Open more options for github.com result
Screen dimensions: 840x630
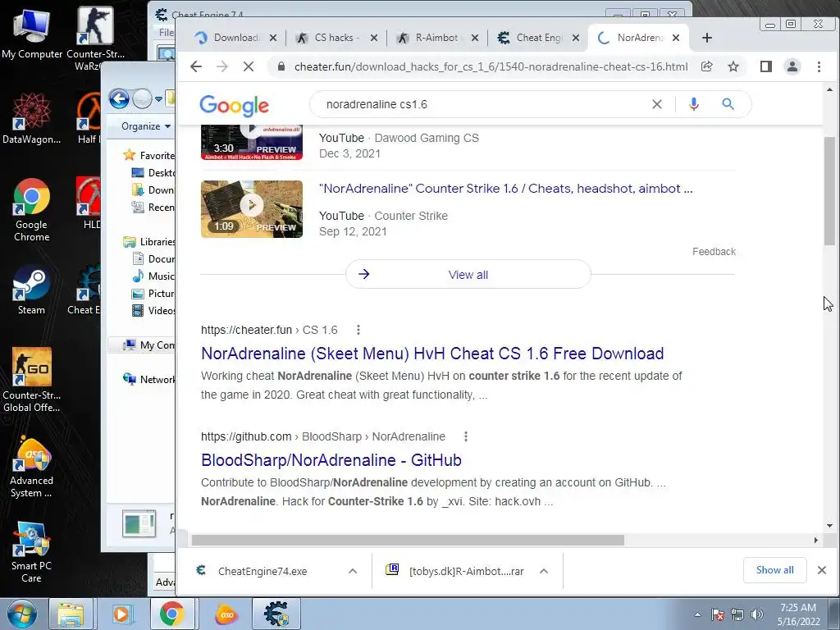466,436
